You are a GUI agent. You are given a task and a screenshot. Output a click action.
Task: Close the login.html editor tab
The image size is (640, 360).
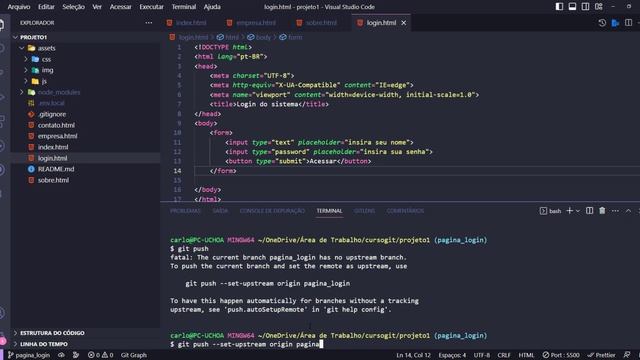click(x=404, y=23)
